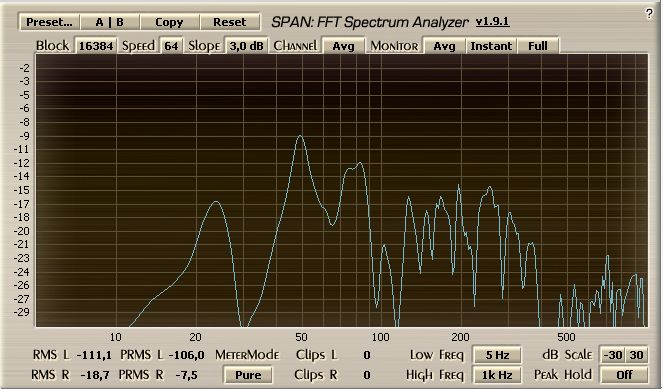The image size is (663, 389).
Task: Click the Clips R counter 0
Action: (x=367, y=375)
